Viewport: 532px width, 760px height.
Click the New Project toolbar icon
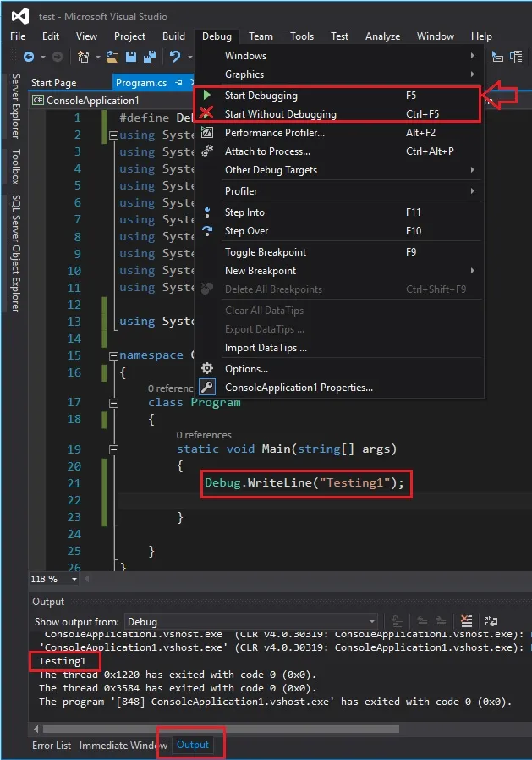tap(84, 58)
